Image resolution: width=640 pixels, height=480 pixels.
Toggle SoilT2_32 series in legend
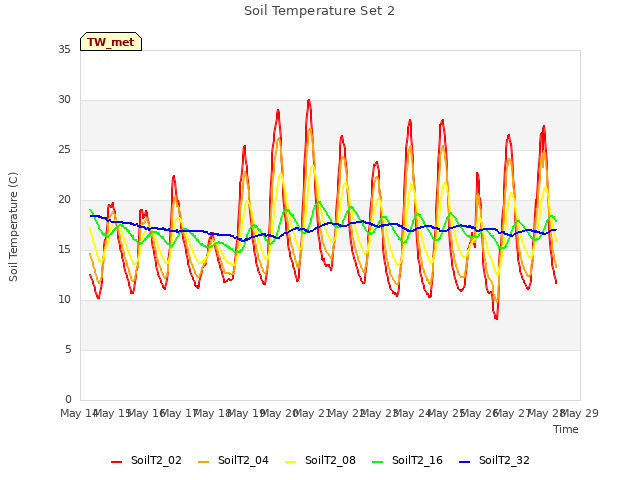click(x=494, y=460)
